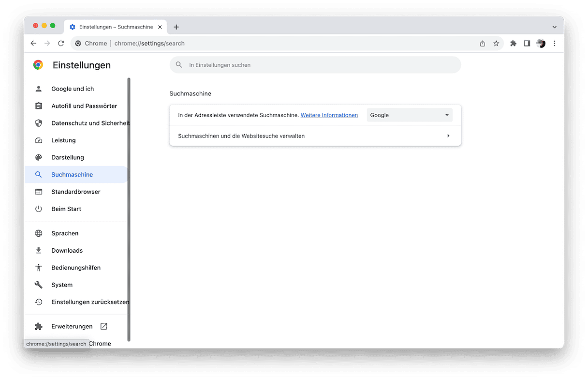Toggle the side panel icon
This screenshot has height=380, width=588.
tap(527, 44)
